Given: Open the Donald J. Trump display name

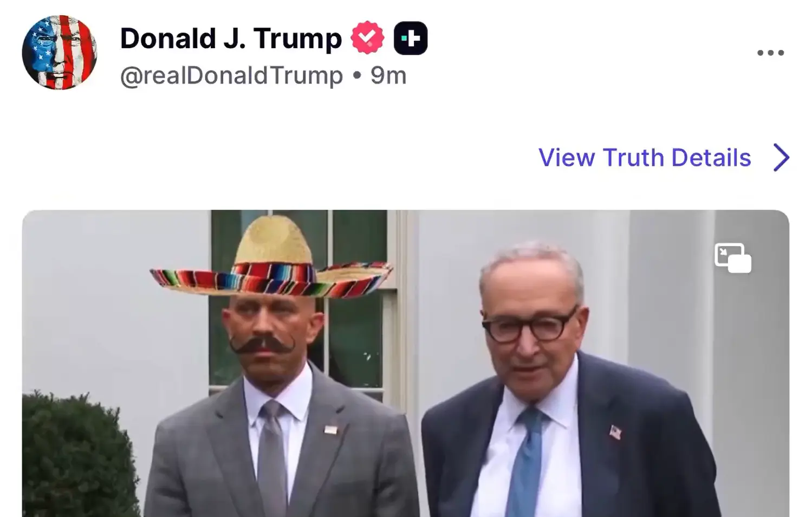Looking at the screenshot, I should click(231, 38).
